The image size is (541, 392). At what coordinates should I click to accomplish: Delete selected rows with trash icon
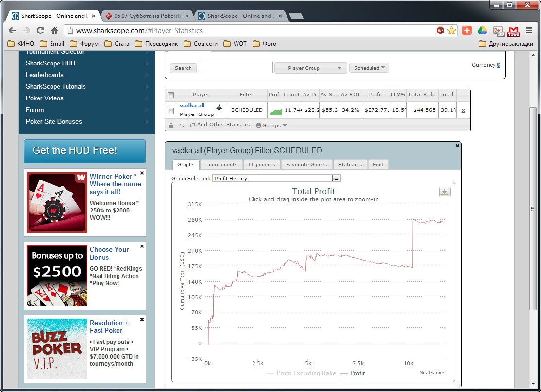tap(171, 126)
